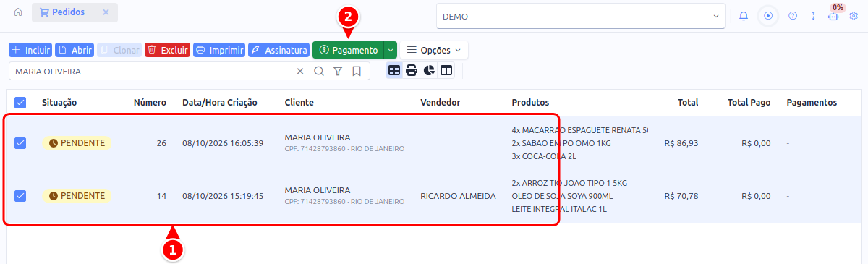Click order number 26 cell
Image resolution: width=868 pixels, height=264 pixels.
point(161,143)
